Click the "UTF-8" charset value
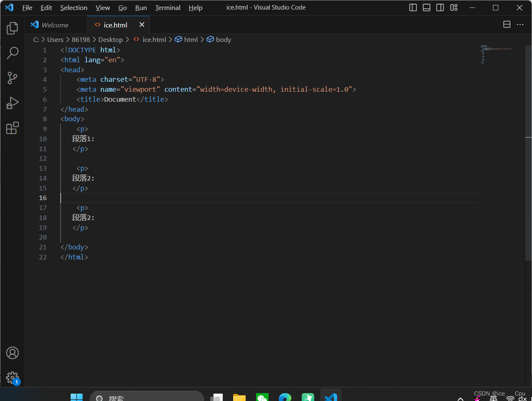Image resolution: width=532 pixels, height=401 pixels. point(146,79)
